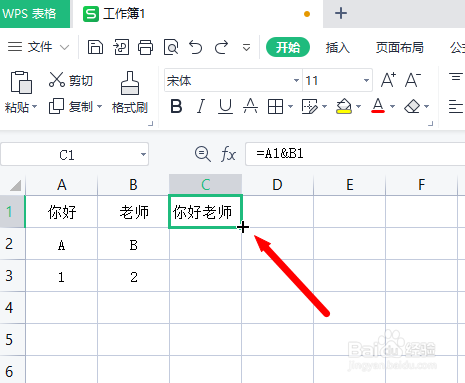This screenshot has width=465, height=383.
Task: Click the Print icon
Action: coord(146,47)
